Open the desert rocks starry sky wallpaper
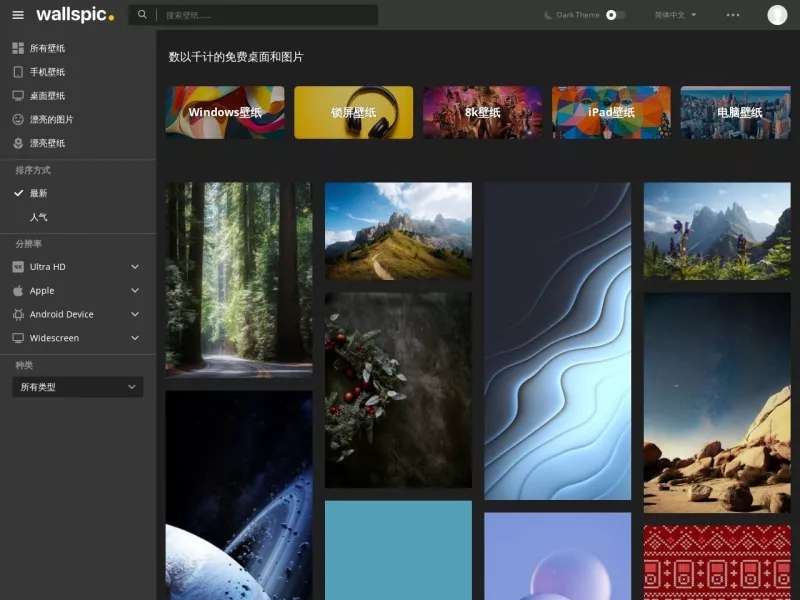Viewport: 800px width, 600px height. pyautogui.click(x=717, y=403)
